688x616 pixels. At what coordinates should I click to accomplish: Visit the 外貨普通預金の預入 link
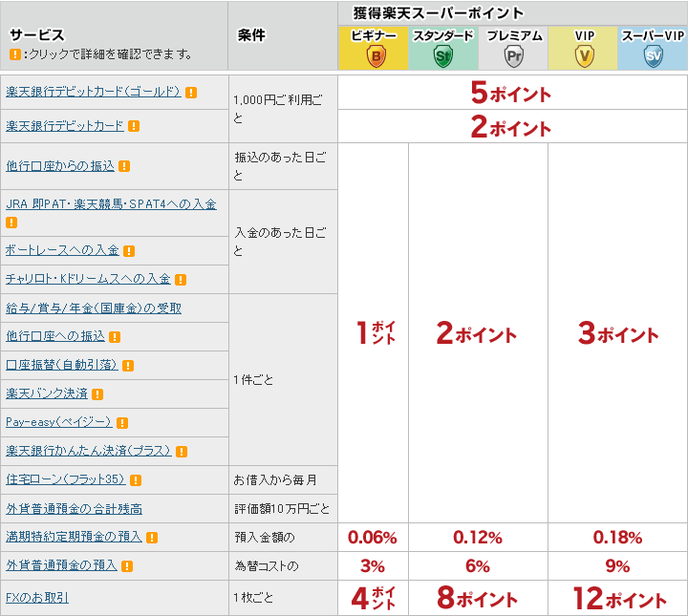(61, 565)
